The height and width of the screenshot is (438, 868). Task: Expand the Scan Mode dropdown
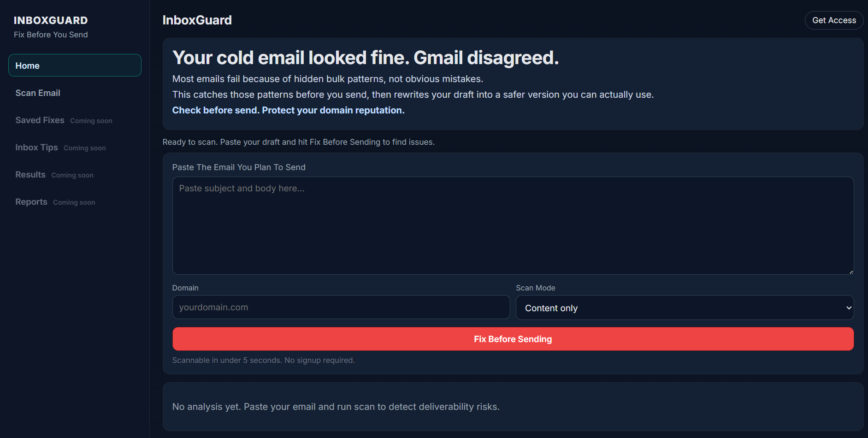pyautogui.click(x=685, y=308)
